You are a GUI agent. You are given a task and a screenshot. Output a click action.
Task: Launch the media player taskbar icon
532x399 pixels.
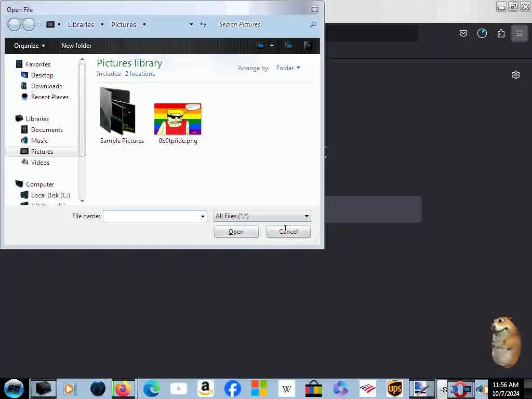[x=70, y=389]
